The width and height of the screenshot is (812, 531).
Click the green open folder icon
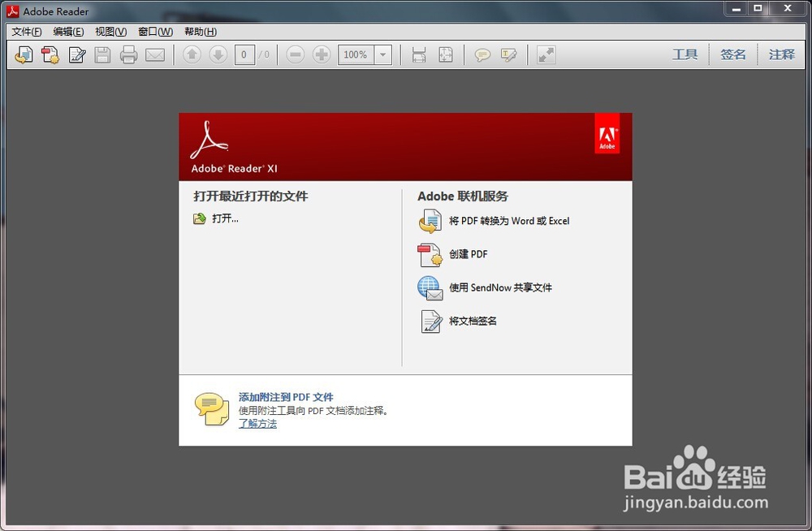200,218
